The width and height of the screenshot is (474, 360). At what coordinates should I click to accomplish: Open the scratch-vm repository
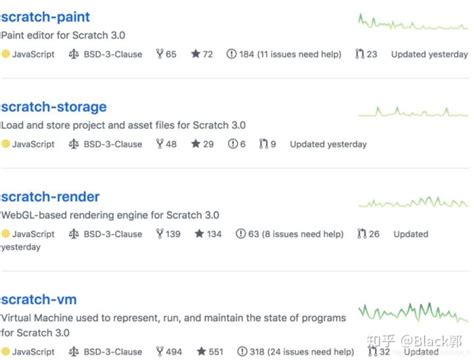(x=39, y=300)
